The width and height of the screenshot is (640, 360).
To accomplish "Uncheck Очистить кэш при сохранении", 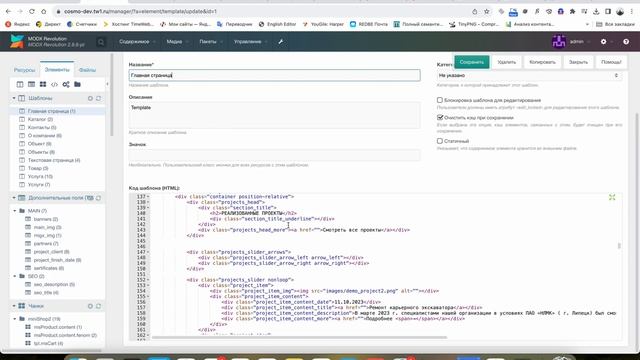I will tap(440, 118).
